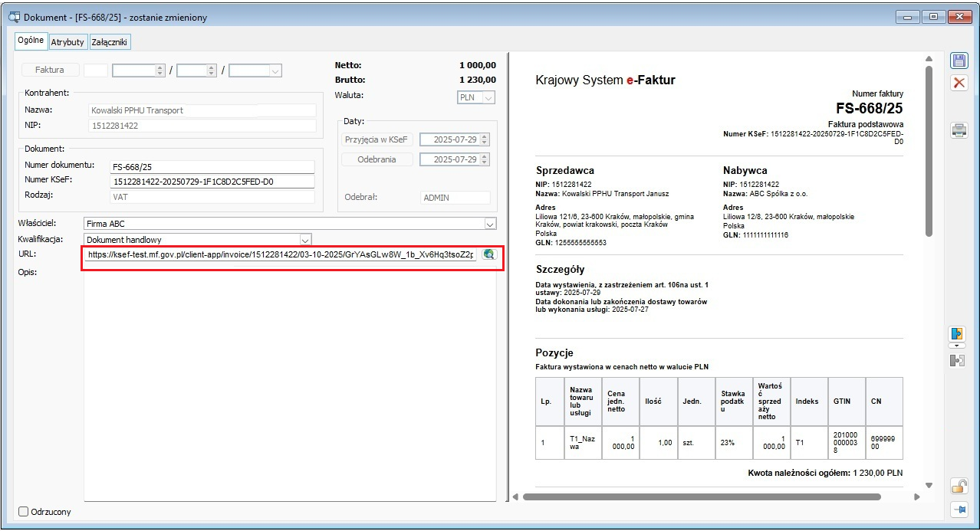Click the Odebrania button
This screenshot has width=980, height=531.
[377, 159]
